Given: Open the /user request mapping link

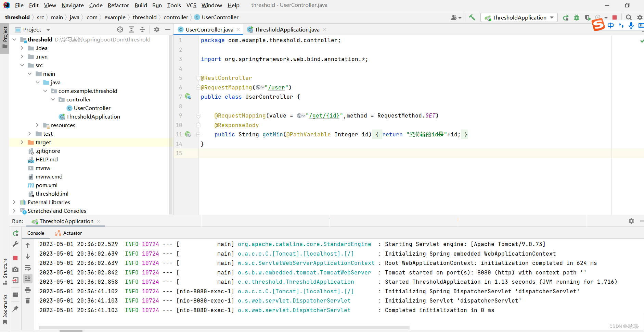Looking at the screenshot, I should [x=276, y=87].
